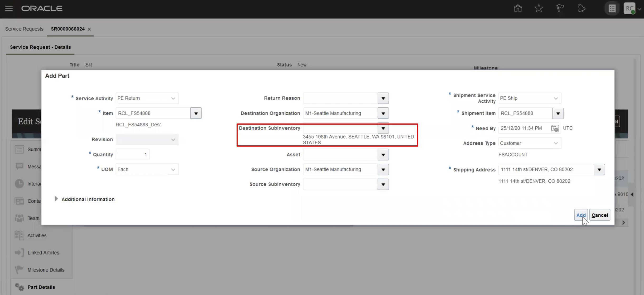The width and height of the screenshot is (644, 295).
Task: Open the Need By date picker icon
Action: coord(555,128)
